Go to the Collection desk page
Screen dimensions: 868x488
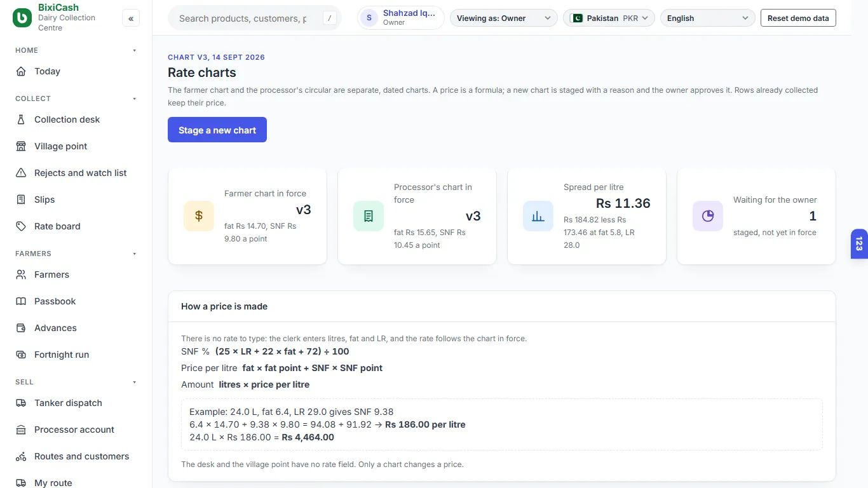(x=76, y=119)
